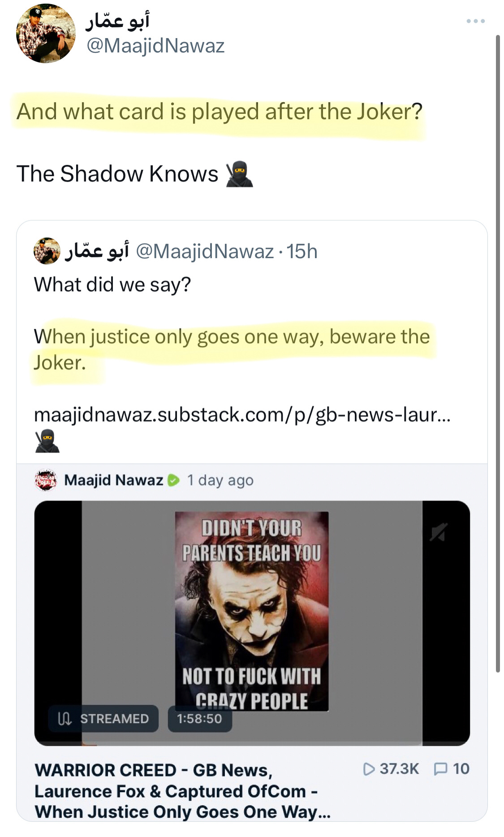Click the play count icon showing 37.3K
The height and width of the screenshot is (837, 504).
click(x=369, y=769)
